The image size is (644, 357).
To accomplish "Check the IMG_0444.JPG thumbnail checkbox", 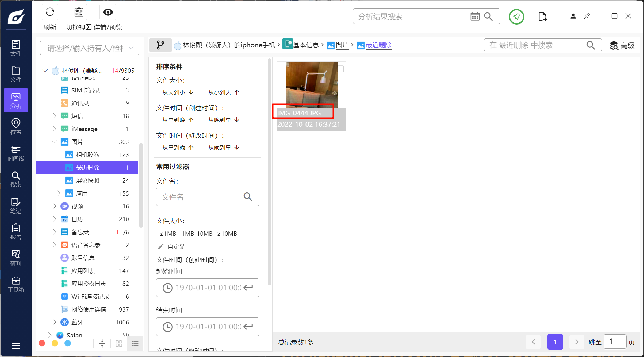I will pos(340,69).
